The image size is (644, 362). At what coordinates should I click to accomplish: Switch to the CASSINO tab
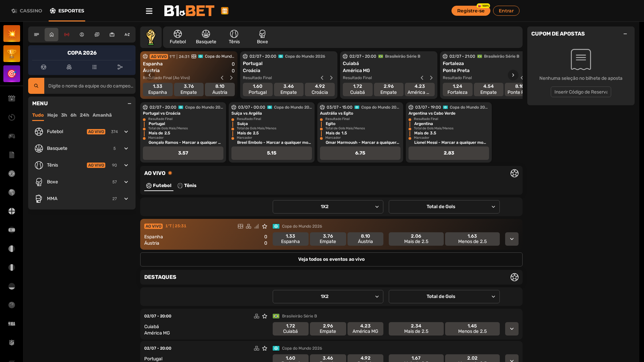(27, 11)
